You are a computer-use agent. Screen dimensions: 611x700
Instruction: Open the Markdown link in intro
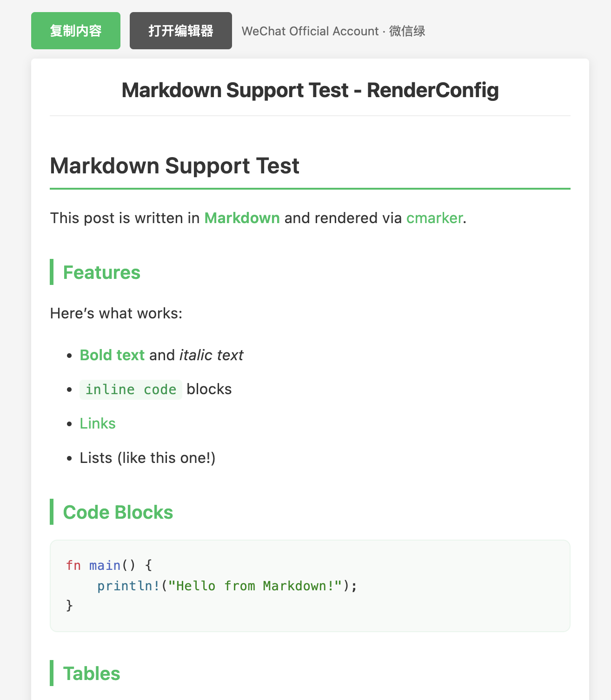point(242,218)
